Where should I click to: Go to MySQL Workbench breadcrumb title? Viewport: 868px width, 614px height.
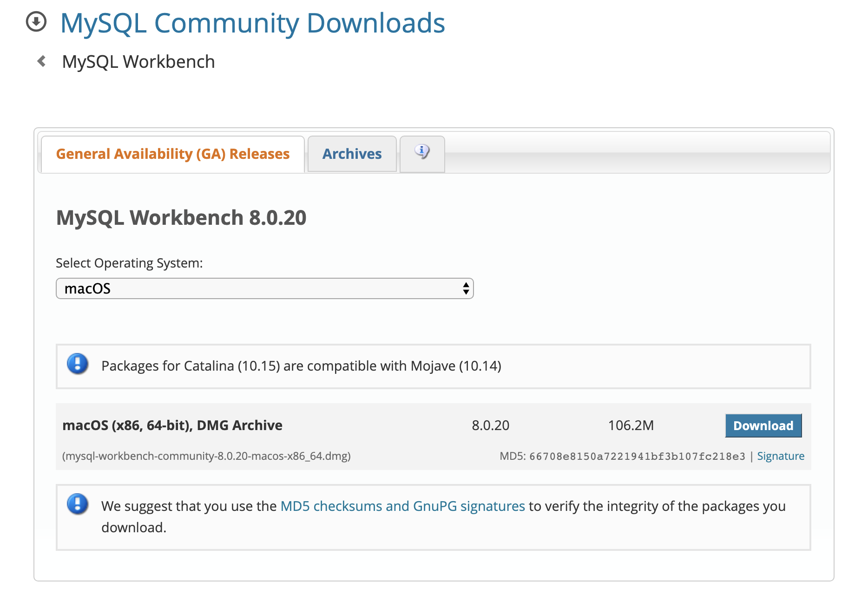[x=138, y=62]
